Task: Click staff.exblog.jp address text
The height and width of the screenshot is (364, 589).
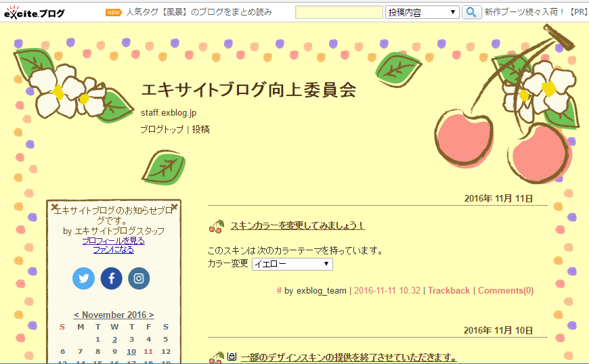Action: pos(169,112)
